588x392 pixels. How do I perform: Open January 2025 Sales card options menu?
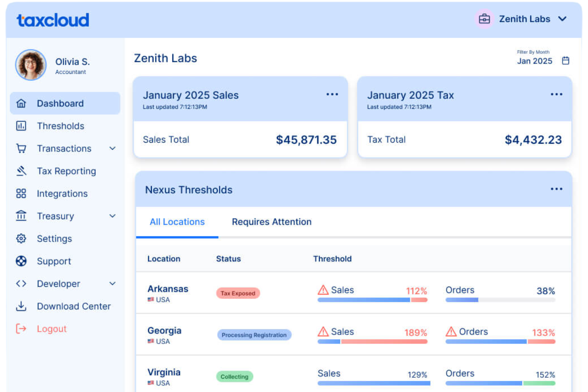tap(332, 94)
